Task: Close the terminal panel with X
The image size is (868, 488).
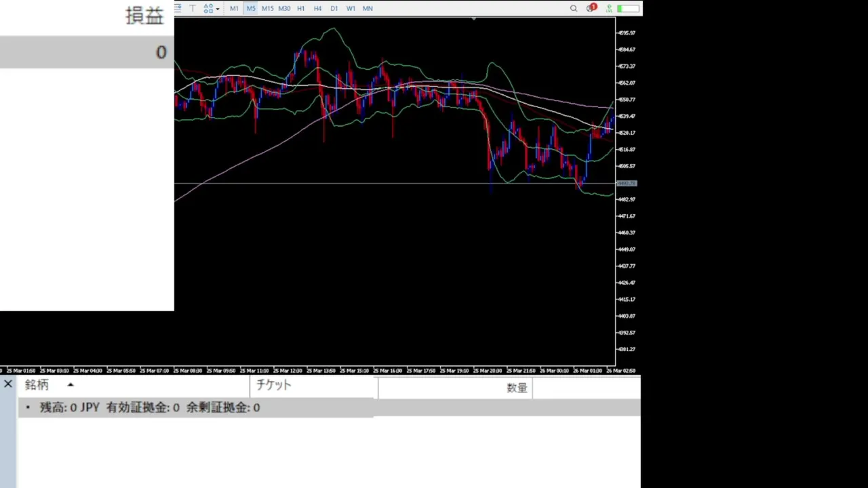Action: [7, 384]
